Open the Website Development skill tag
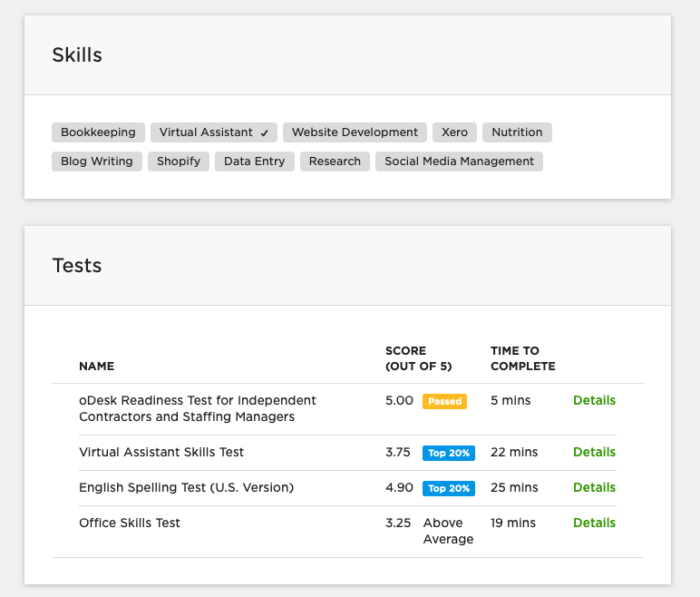 pyautogui.click(x=354, y=132)
